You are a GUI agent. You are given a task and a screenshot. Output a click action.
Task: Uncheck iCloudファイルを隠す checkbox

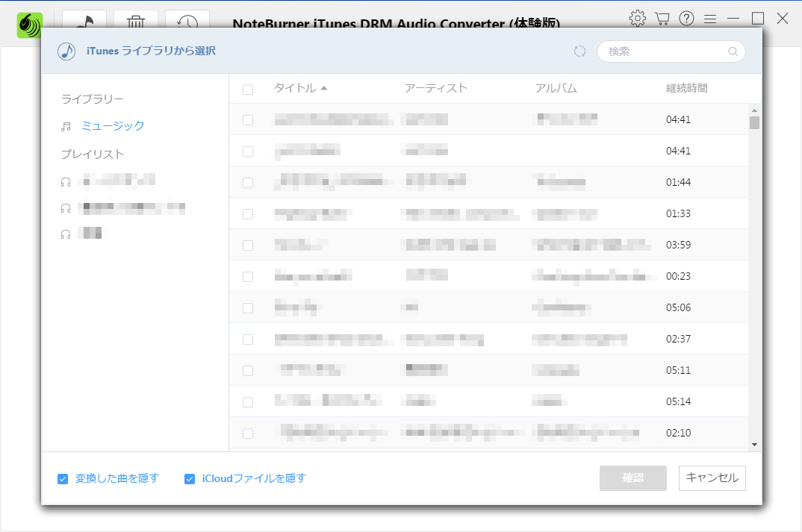[190, 479]
